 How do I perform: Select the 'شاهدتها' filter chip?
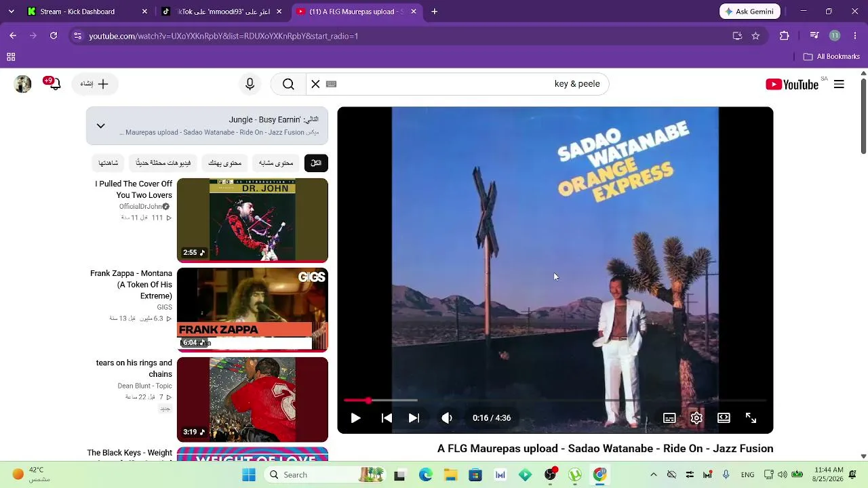tap(108, 163)
